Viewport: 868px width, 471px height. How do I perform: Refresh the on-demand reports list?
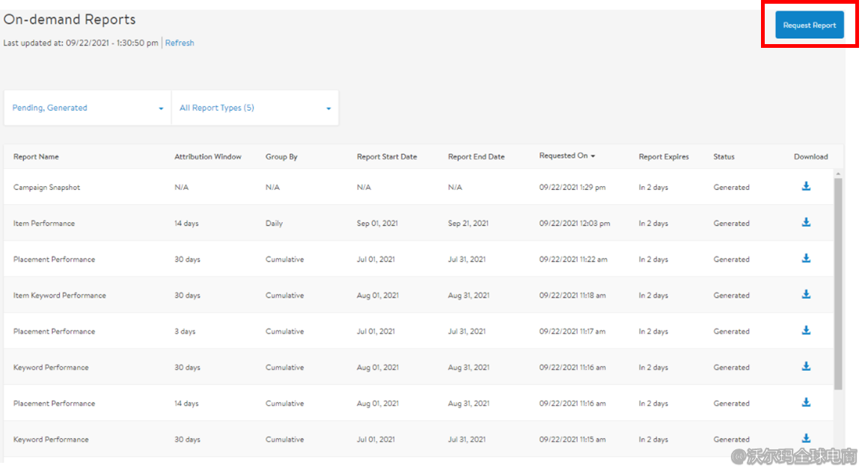click(x=180, y=43)
